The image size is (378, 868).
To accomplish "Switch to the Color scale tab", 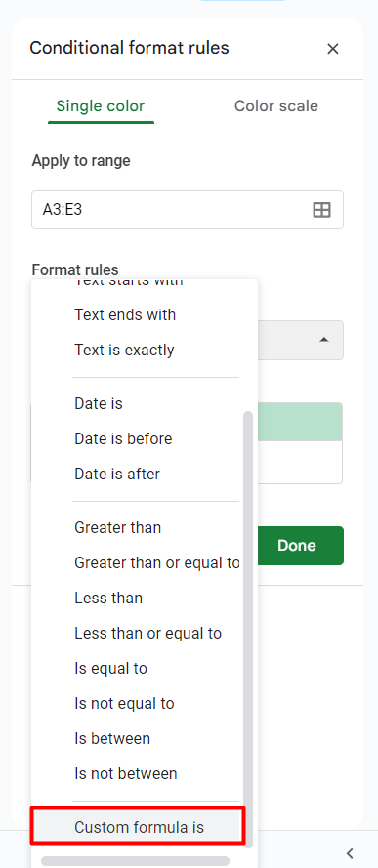I will pos(276,106).
